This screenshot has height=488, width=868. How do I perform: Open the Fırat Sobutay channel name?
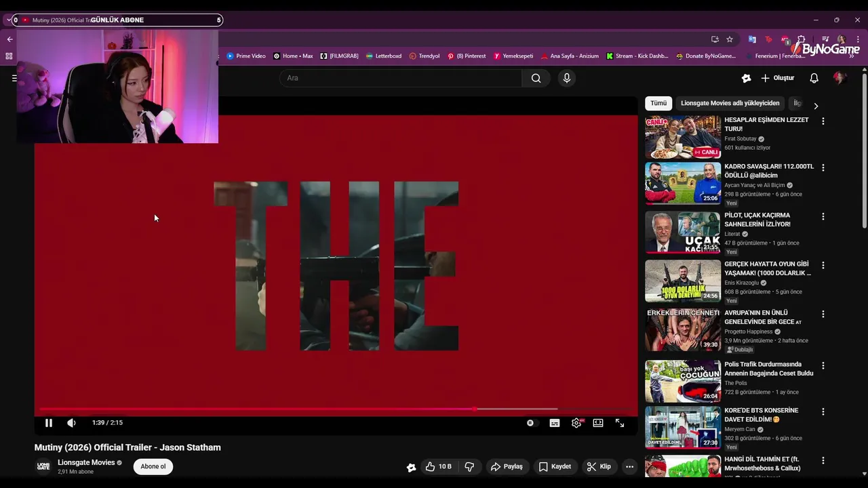tap(740, 139)
